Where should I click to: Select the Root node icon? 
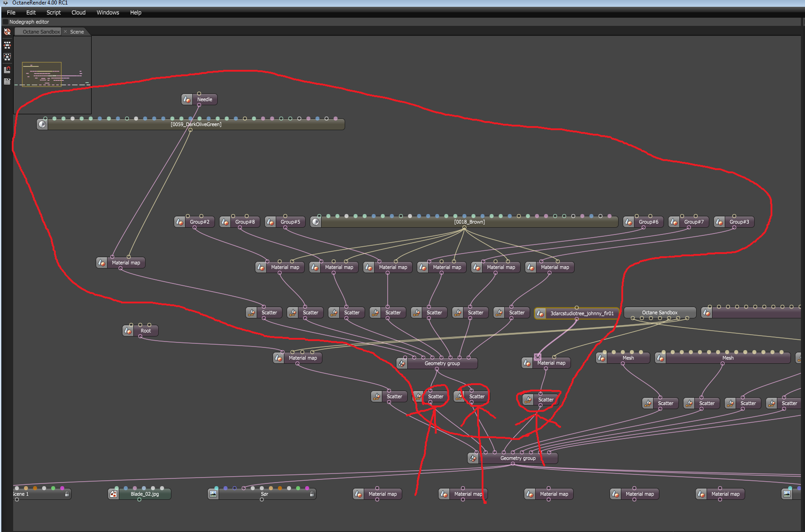(x=128, y=331)
